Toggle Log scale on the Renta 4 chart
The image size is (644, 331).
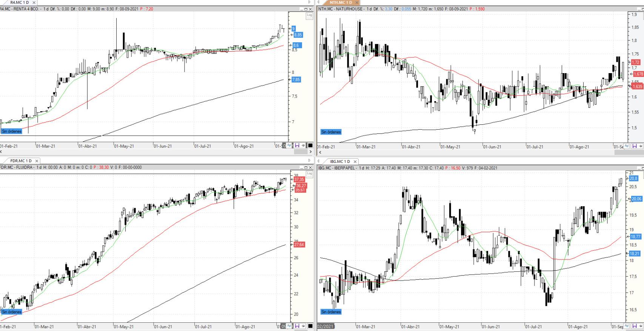click(310, 15)
